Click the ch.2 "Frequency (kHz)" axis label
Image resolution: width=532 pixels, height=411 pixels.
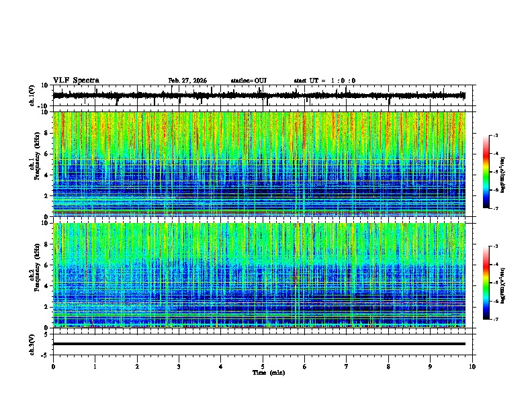37,267
